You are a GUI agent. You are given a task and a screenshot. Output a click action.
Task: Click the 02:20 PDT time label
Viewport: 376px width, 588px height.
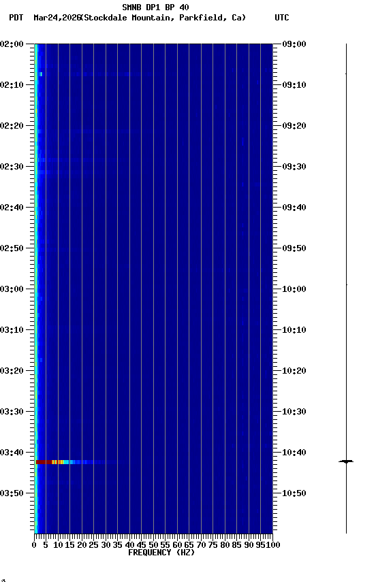12,126
